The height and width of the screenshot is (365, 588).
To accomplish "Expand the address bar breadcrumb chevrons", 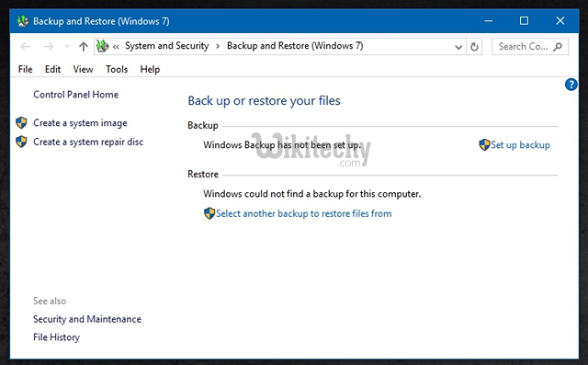I will pyautogui.click(x=116, y=47).
